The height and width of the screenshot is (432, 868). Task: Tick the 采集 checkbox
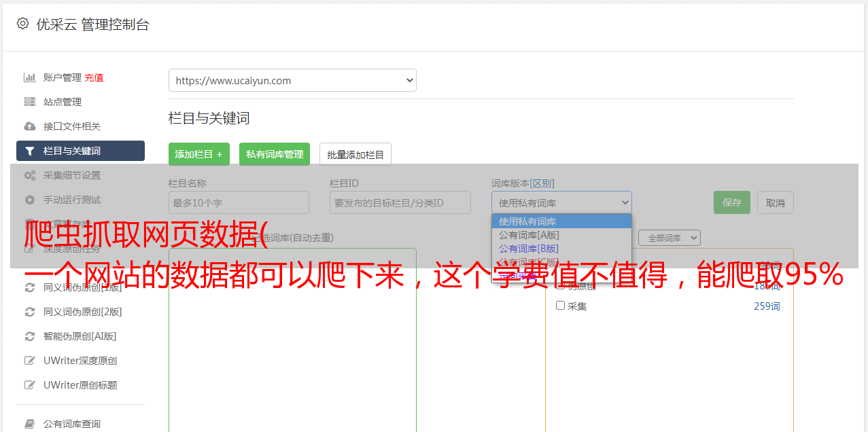click(x=560, y=306)
